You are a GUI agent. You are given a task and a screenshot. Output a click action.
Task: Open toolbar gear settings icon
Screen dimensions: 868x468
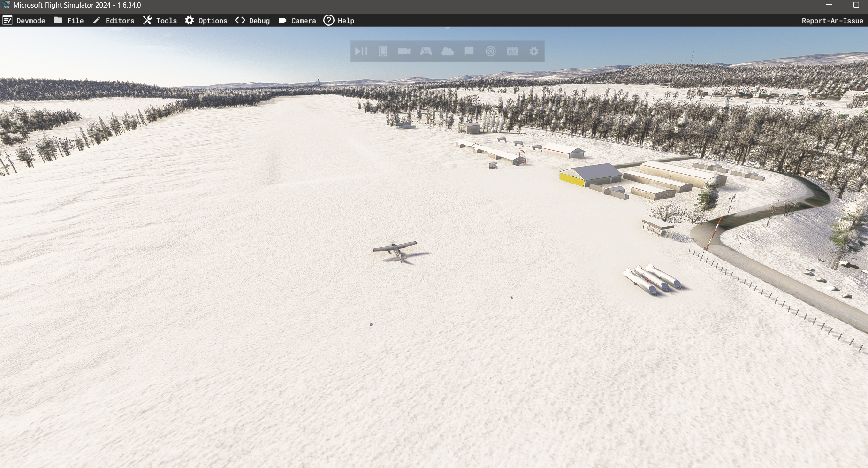pos(534,51)
